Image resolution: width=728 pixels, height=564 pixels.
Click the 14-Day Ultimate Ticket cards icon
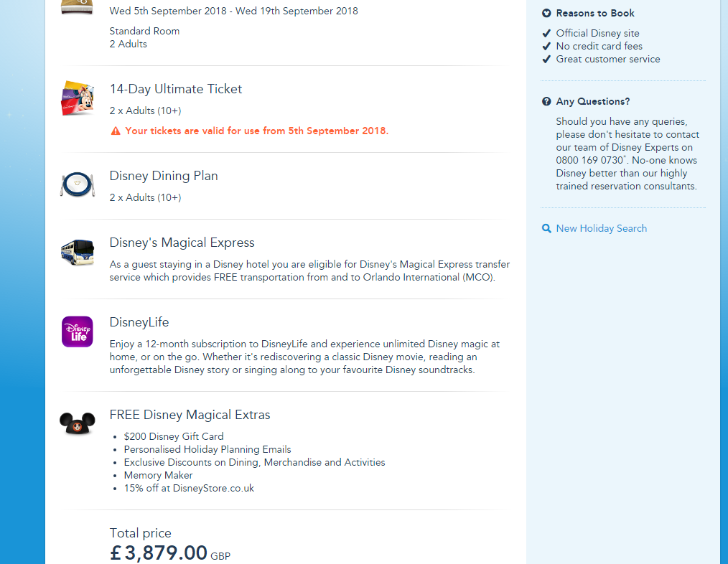click(78, 99)
